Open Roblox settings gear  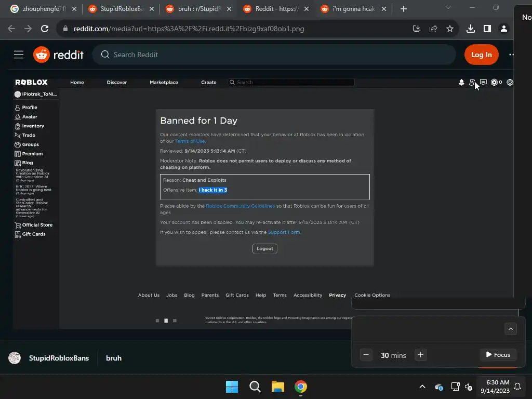[510, 82]
